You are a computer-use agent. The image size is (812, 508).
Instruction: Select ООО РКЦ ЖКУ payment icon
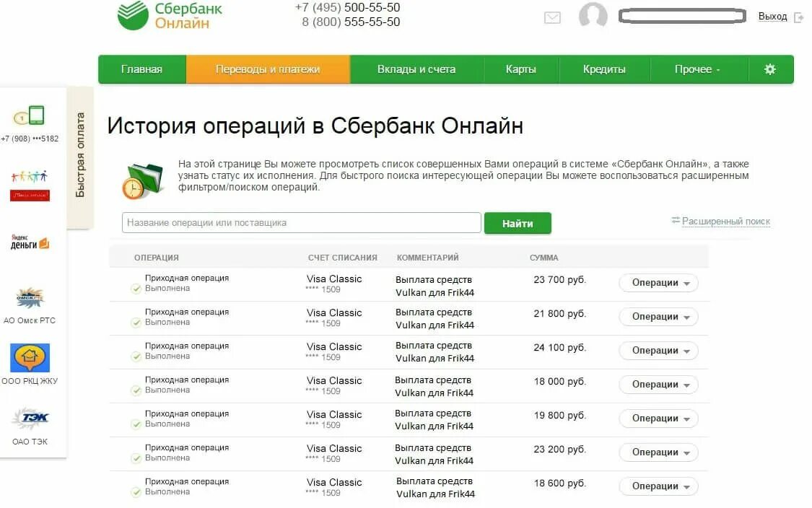(30, 357)
